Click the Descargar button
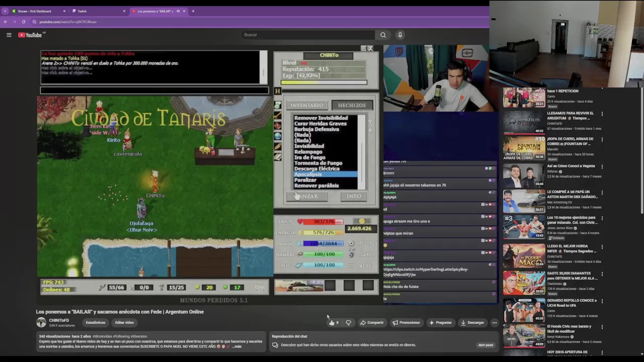644x362 pixels. [473, 323]
